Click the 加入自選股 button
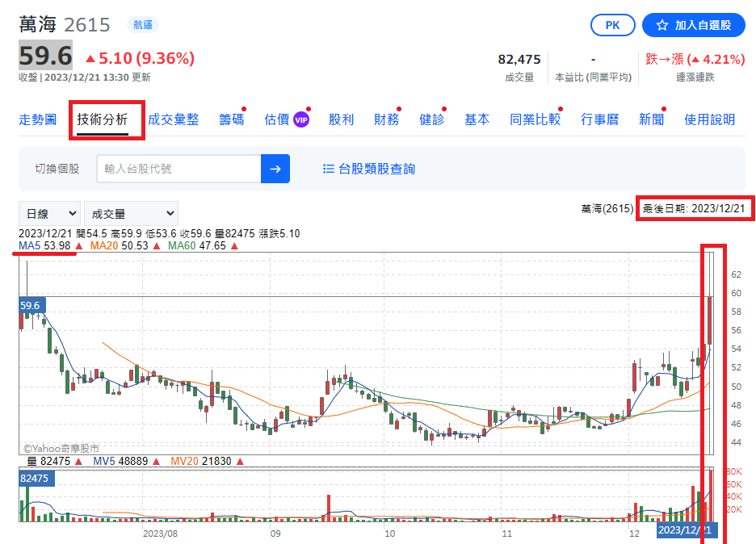756x544 pixels. [693, 25]
